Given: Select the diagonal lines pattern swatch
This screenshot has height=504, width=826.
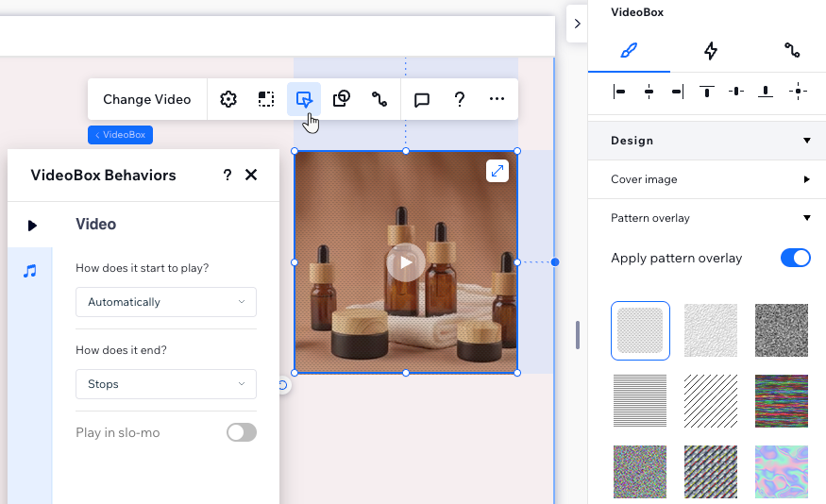Looking at the screenshot, I should click(711, 401).
